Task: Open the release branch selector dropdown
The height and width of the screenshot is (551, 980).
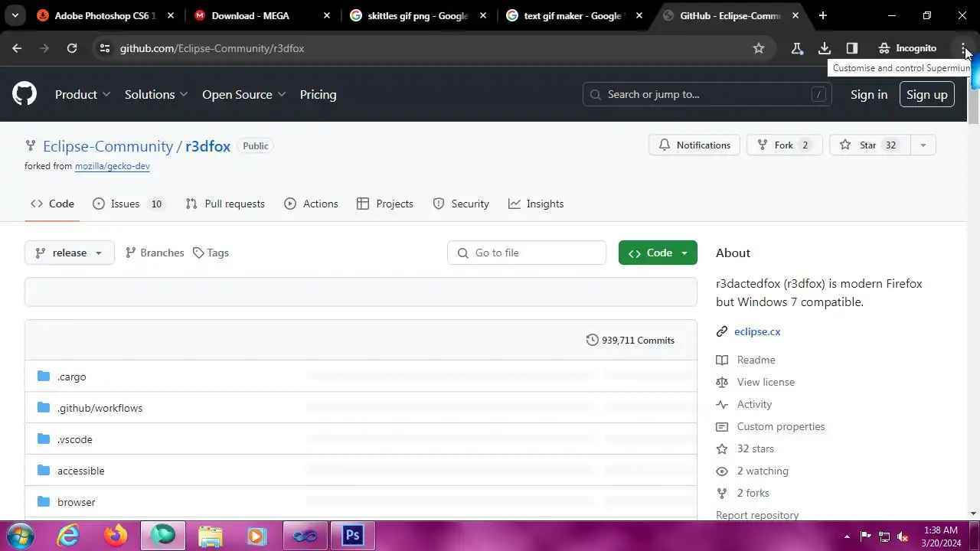Action: tap(70, 253)
